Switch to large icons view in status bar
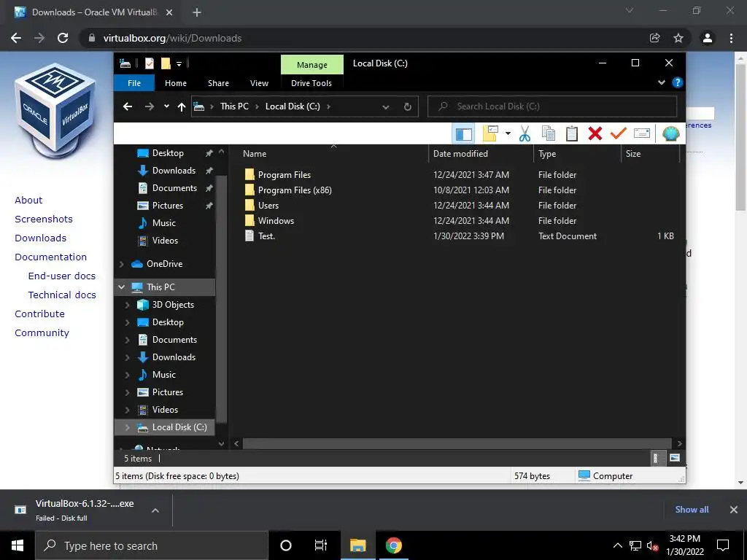747x560 pixels. 675,458
